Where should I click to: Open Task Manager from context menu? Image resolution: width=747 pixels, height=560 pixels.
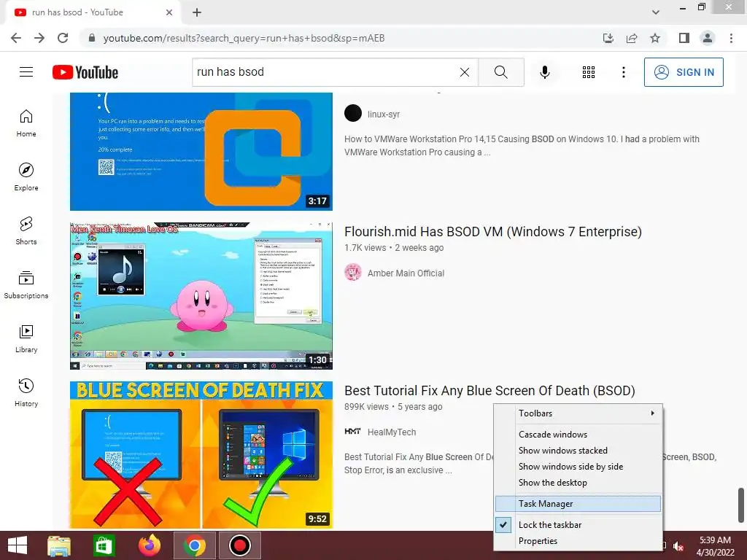click(578, 504)
